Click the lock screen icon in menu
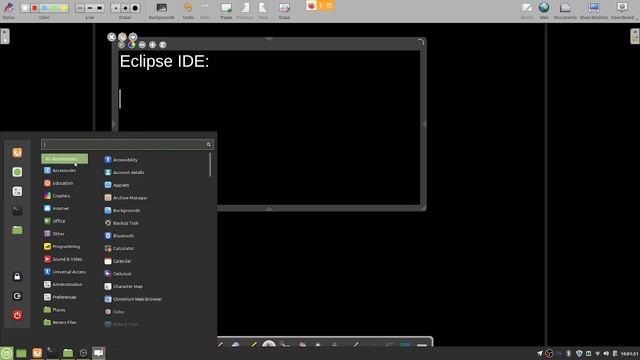The height and width of the screenshot is (360, 640). click(x=17, y=277)
